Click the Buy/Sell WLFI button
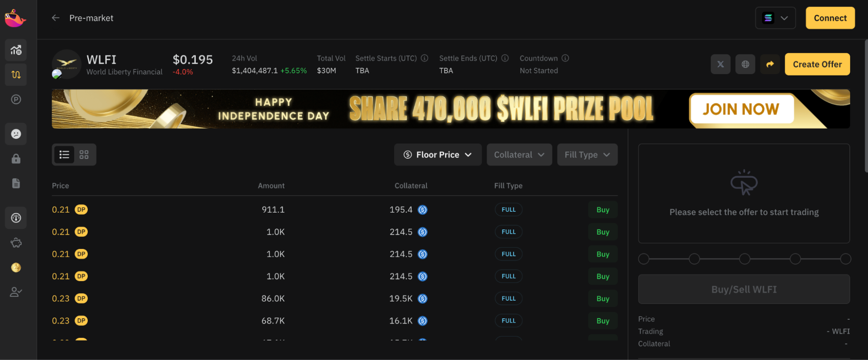This screenshot has width=868, height=360. pos(744,289)
